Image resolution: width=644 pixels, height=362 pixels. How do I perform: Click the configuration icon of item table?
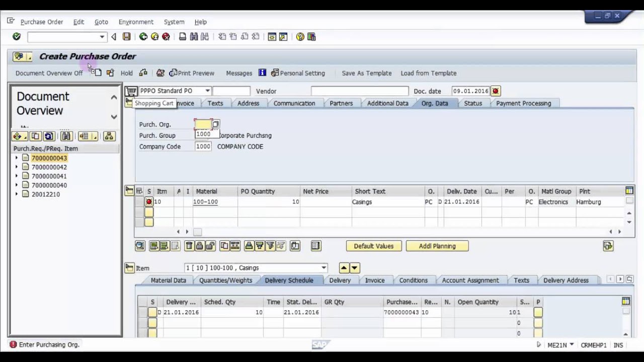point(629,191)
